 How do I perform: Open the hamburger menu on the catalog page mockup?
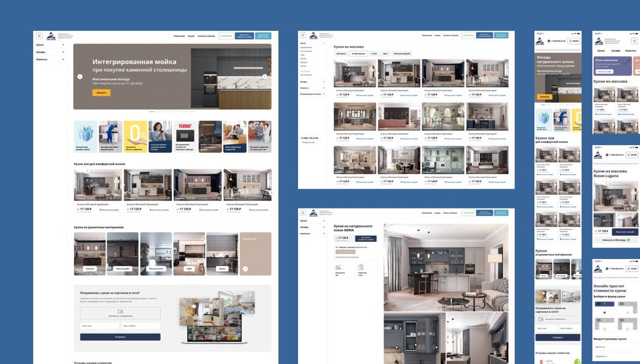click(x=303, y=36)
